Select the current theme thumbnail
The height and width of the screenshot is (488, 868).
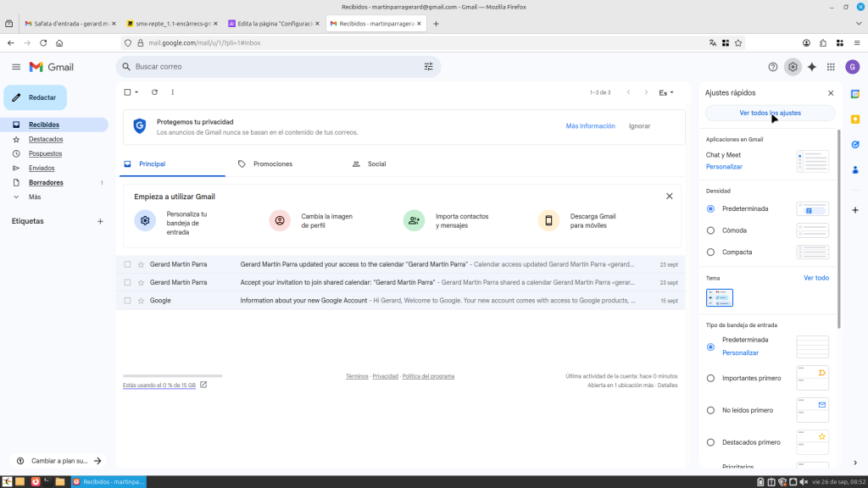720,297
